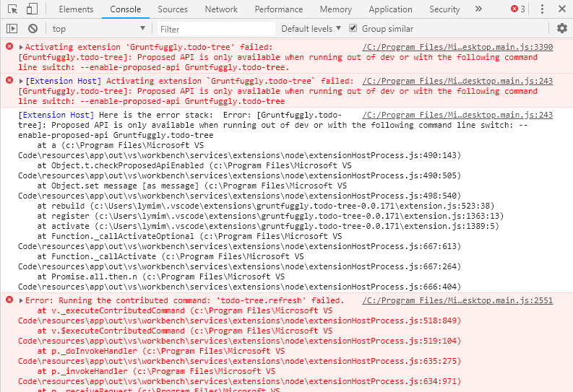
Task: Click the red error count badge showing 3
Action: click(518, 9)
